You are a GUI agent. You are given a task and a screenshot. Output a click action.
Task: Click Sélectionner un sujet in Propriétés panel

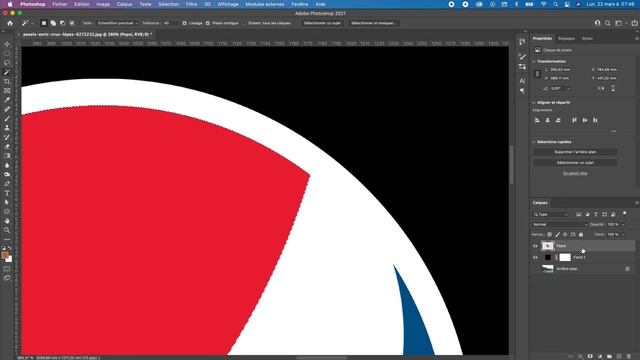pos(575,162)
